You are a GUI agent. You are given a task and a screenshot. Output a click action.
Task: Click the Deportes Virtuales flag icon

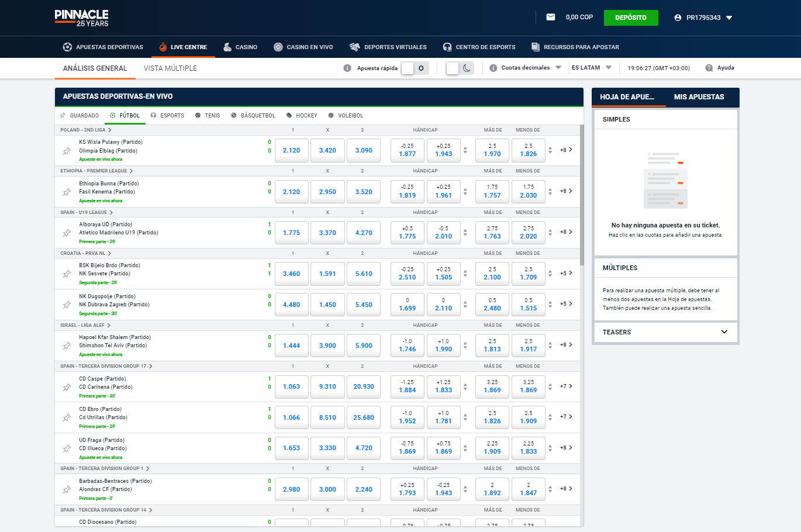pyautogui.click(x=354, y=47)
